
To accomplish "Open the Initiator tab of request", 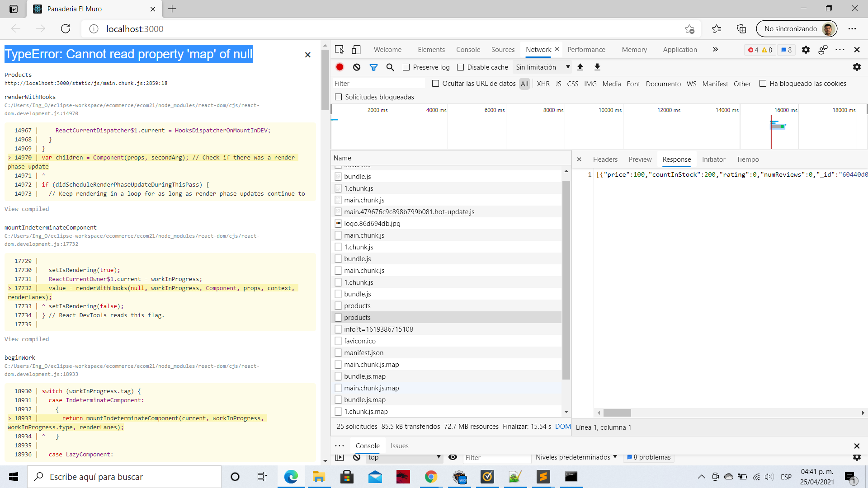I will click(713, 160).
